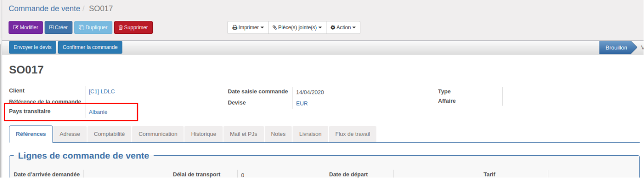The image size is (644, 178).
Task: Click Envoyer le devis button
Action: [x=33, y=47]
